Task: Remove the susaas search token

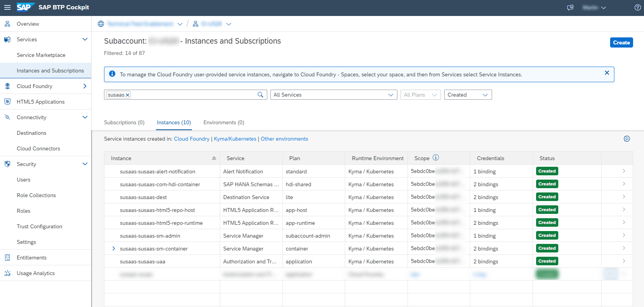Action: pyautogui.click(x=127, y=95)
